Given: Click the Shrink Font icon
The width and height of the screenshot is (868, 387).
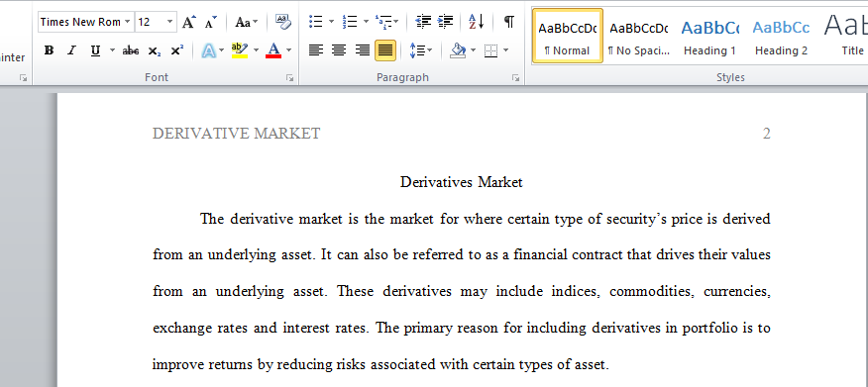Looking at the screenshot, I should 211,22.
